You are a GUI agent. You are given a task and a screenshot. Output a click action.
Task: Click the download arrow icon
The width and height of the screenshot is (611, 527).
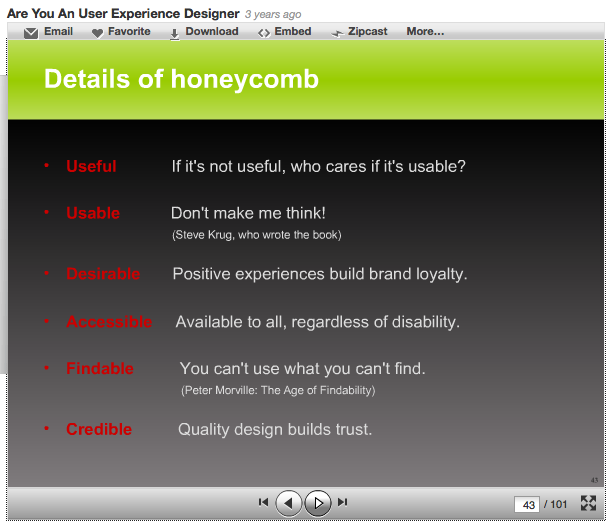tap(175, 33)
